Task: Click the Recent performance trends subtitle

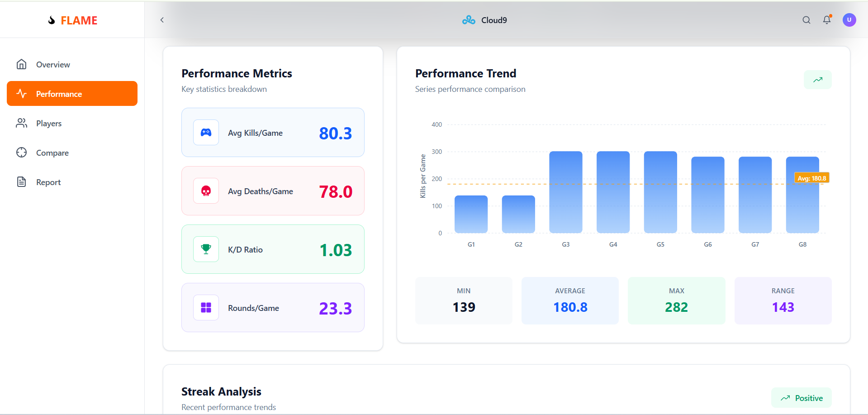Action: click(228, 407)
